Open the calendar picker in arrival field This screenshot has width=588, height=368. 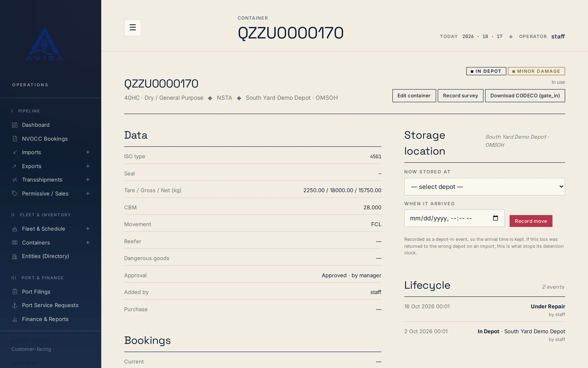point(496,218)
